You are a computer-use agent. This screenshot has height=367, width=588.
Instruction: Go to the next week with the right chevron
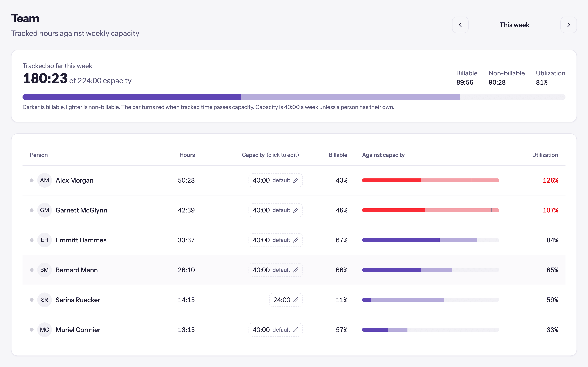click(568, 25)
